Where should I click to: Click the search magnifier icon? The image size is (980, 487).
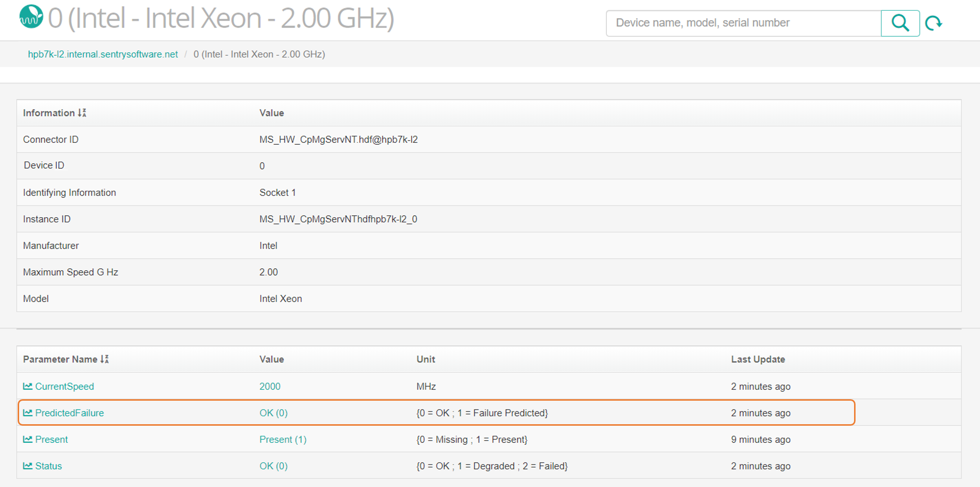[x=900, y=23]
